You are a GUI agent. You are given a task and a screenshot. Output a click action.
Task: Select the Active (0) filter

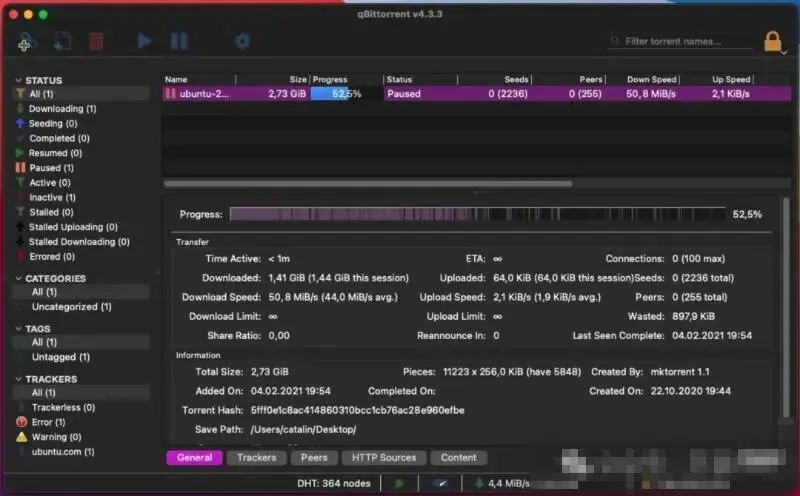[82, 183]
